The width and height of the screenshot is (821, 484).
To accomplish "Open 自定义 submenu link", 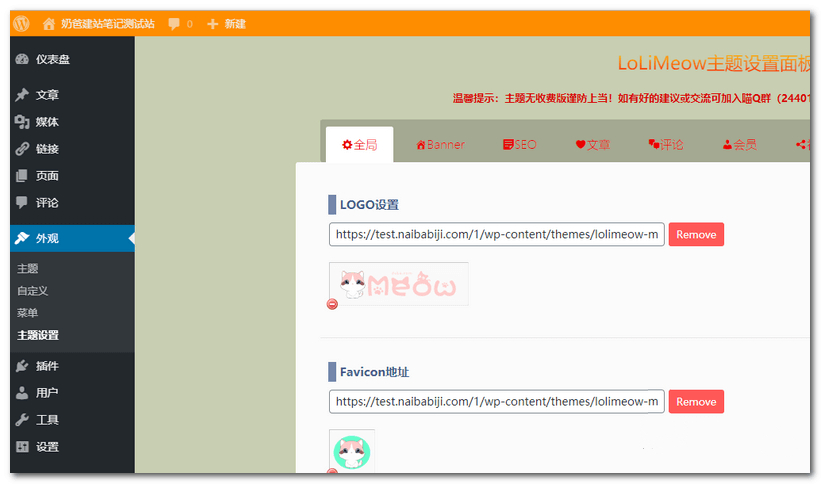I will pyautogui.click(x=33, y=291).
